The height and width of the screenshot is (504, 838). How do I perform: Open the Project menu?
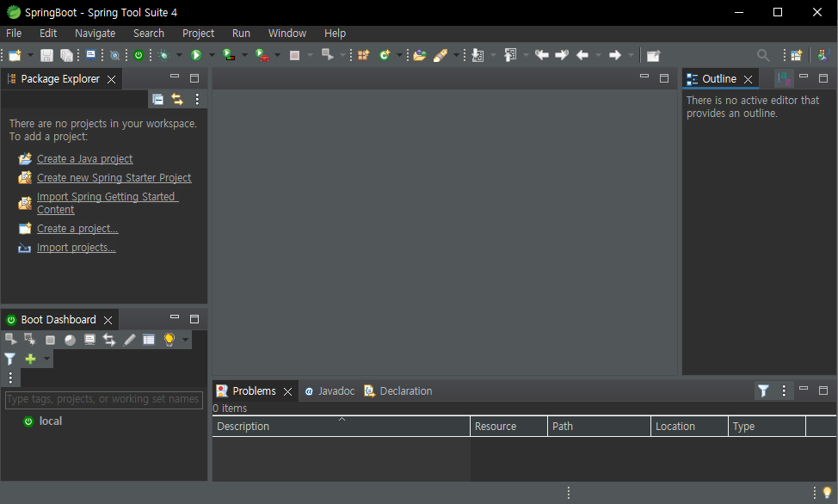click(198, 34)
